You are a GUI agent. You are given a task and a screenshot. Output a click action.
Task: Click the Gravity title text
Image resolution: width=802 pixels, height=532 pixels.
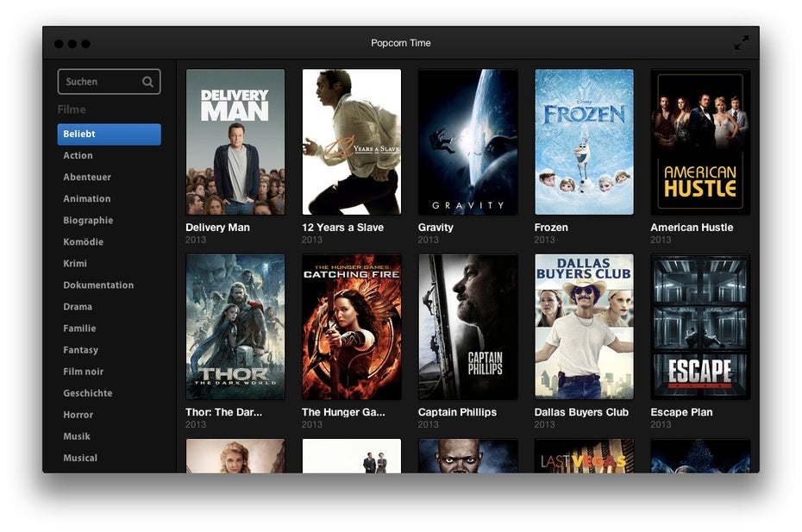click(x=435, y=228)
